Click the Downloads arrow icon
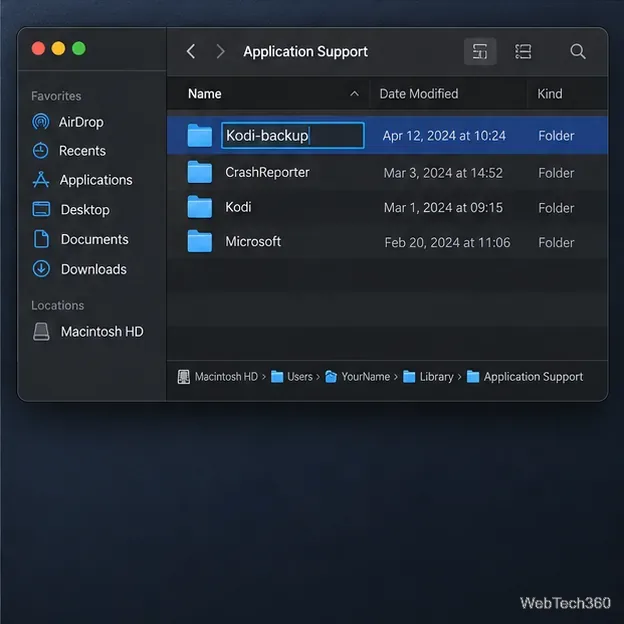Screen dimensions: 624x624 point(41,269)
